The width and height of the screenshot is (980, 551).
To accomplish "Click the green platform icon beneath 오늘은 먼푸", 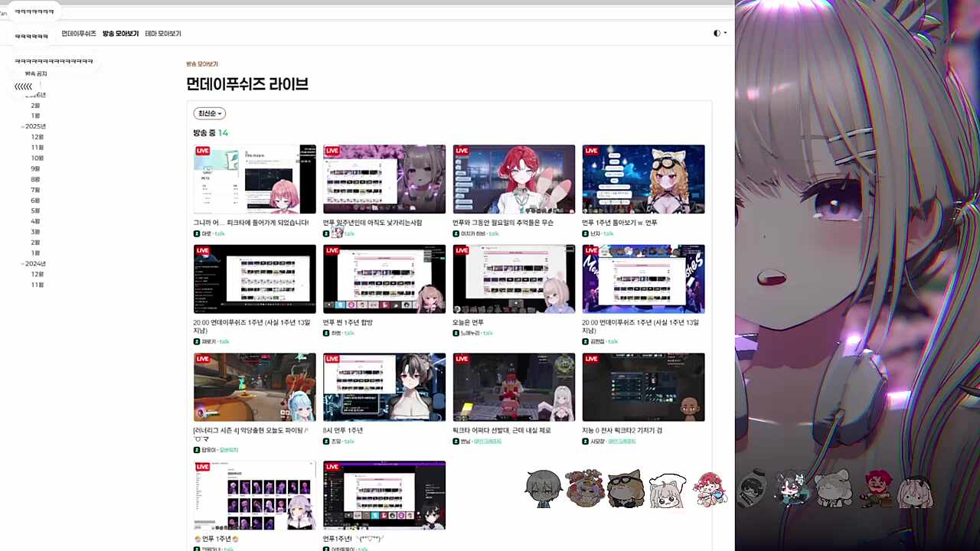I will pos(456,333).
